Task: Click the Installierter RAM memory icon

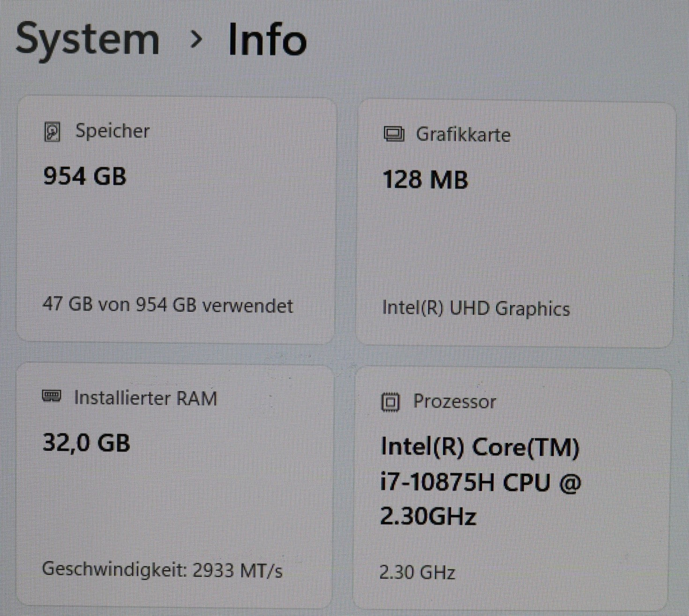Action: [x=52, y=397]
